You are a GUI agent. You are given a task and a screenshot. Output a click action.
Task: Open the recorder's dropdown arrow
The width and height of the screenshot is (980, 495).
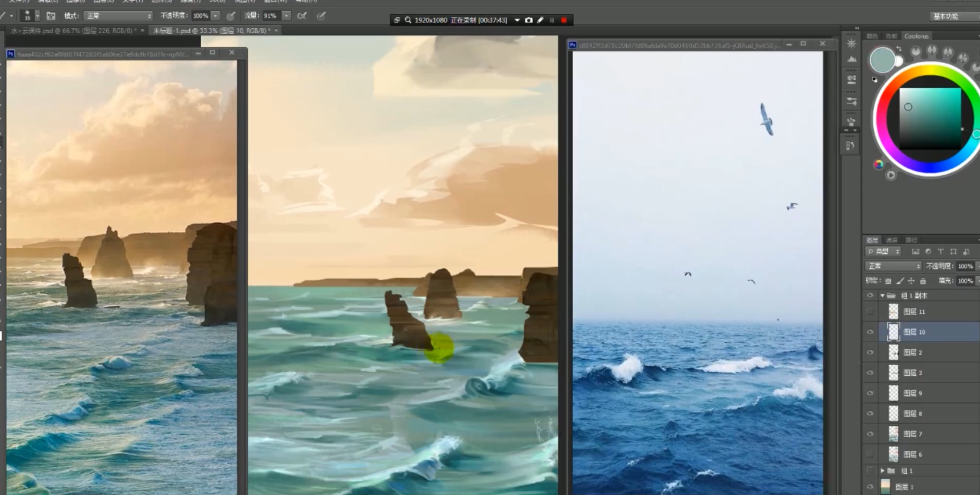517,20
